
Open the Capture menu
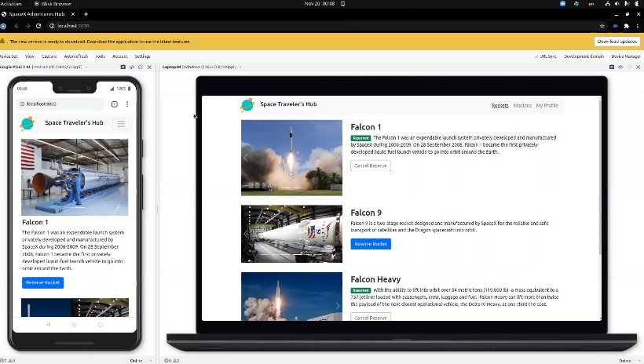49,56
